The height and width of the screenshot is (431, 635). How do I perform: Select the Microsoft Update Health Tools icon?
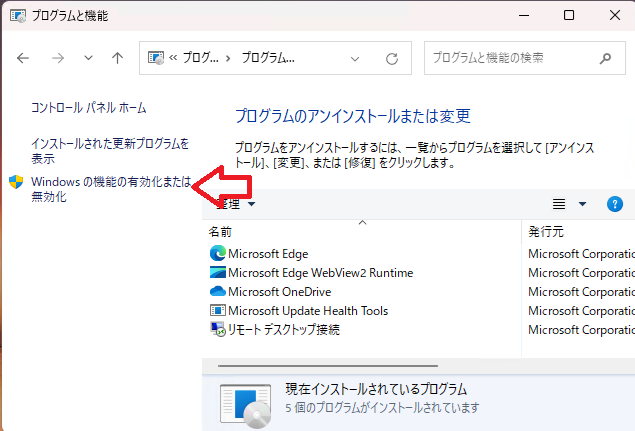click(x=217, y=311)
